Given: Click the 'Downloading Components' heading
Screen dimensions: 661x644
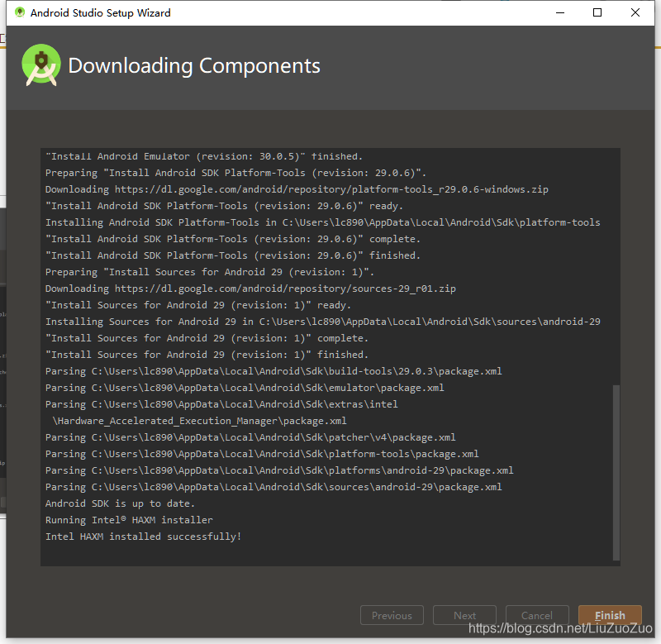Looking at the screenshot, I should tap(194, 66).
